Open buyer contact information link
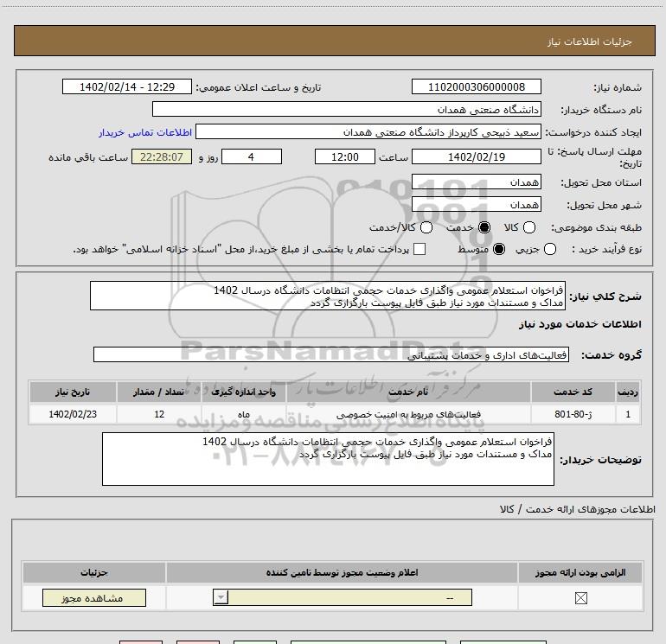 click(145, 132)
